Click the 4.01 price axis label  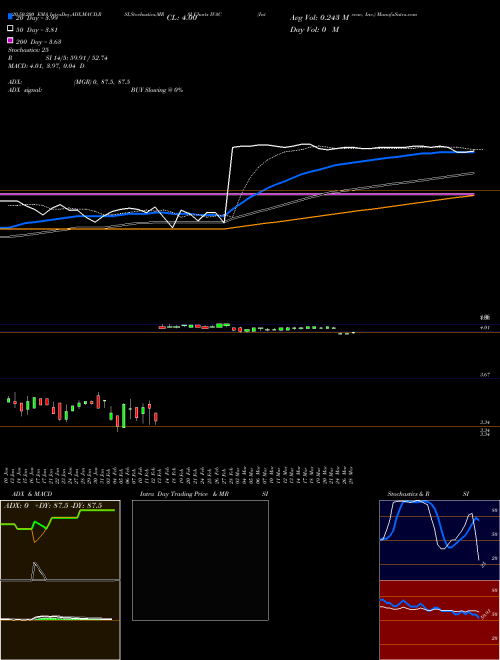point(485,327)
